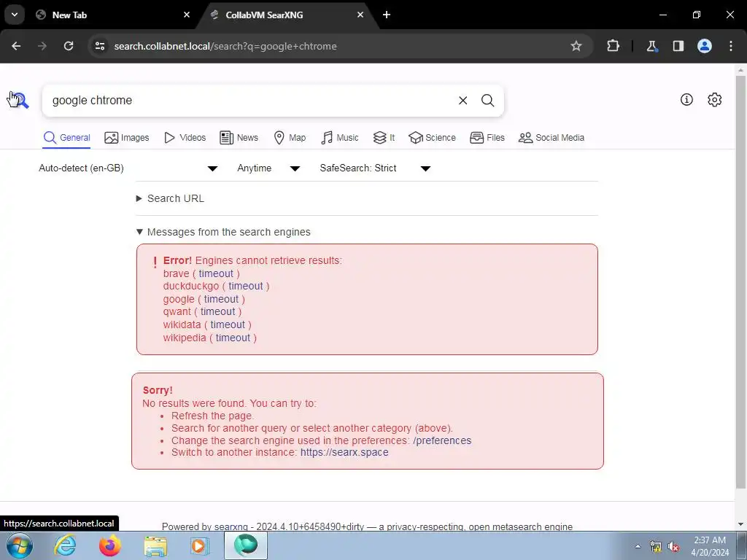
Task: Click the network tray icon
Action: click(x=656, y=547)
